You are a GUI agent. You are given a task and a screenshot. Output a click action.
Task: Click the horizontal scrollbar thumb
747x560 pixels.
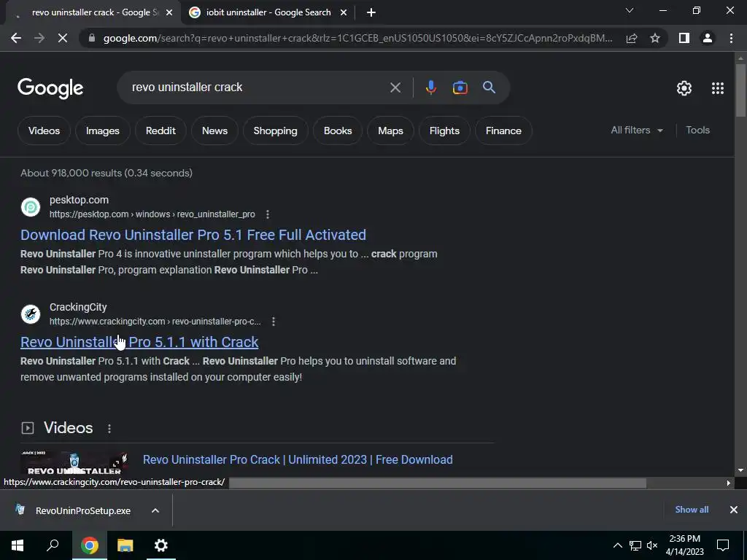(438, 483)
